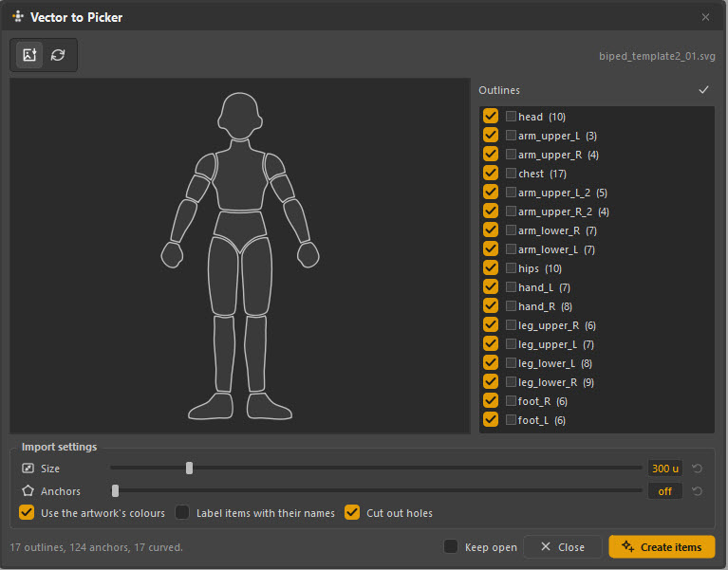Uncheck the leg_lower_R outline
728x570 pixels.
491,382
